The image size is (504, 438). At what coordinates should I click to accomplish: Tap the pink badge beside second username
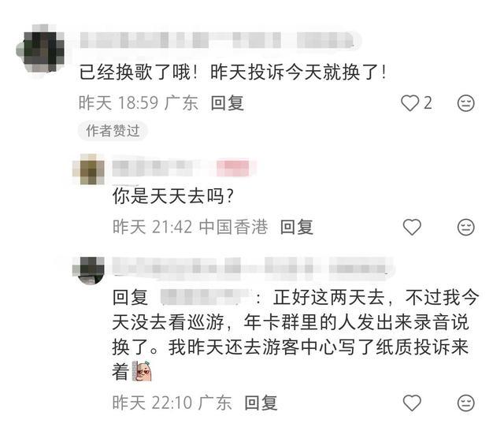[x=233, y=168]
